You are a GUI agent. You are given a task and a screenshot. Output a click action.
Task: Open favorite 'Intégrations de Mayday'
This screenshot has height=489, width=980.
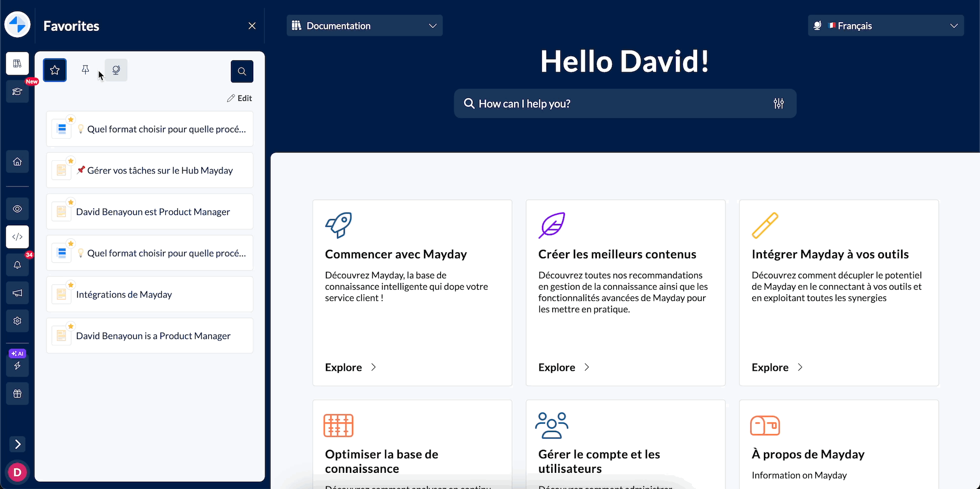[x=150, y=294]
